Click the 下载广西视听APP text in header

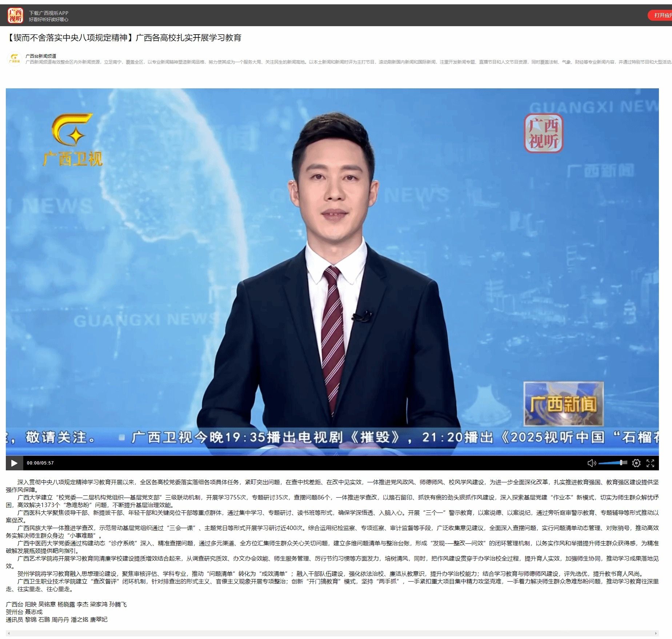pos(49,13)
